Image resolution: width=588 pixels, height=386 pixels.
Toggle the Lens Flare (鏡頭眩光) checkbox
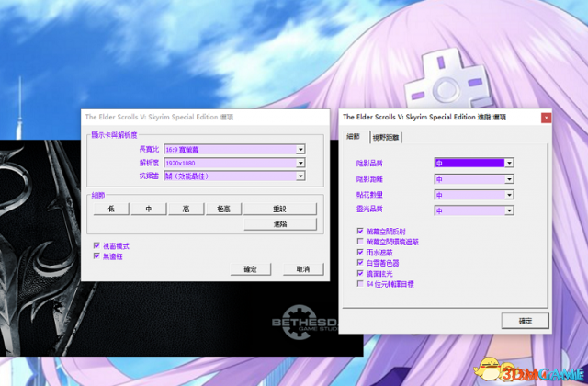click(x=360, y=274)
